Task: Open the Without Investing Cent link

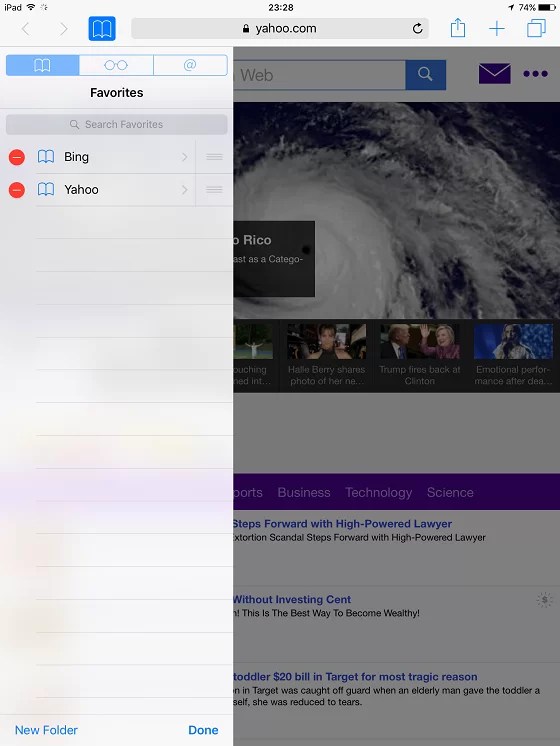Action: click(292, 599)
